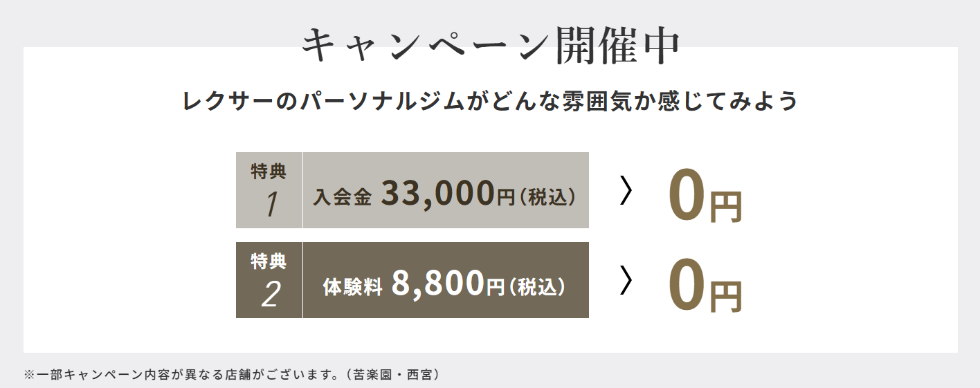Image resolution: width=980 pixels, height=388 pixels.
Task: Select the 体験料 8,800円 offer box
Action: click(446, 280)
